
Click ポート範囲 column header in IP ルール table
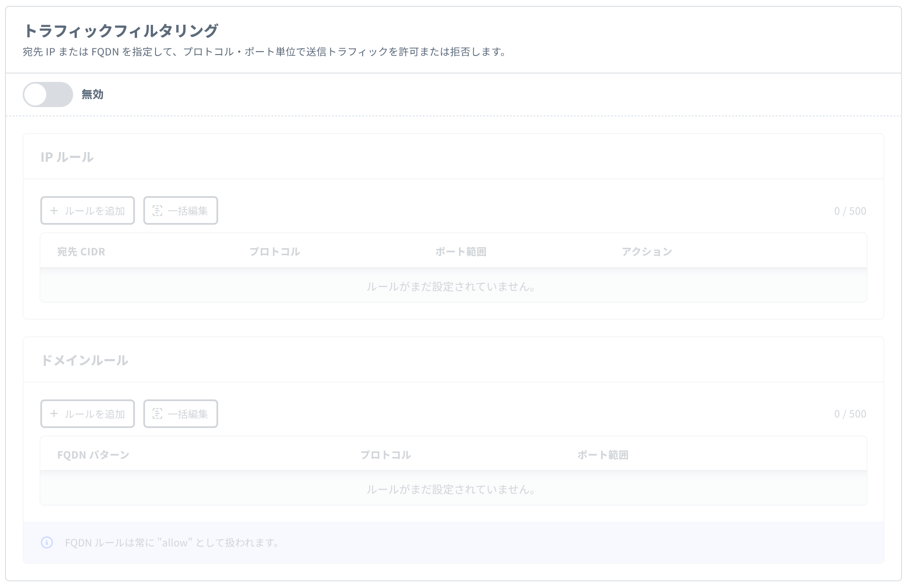tap(461, 252)
